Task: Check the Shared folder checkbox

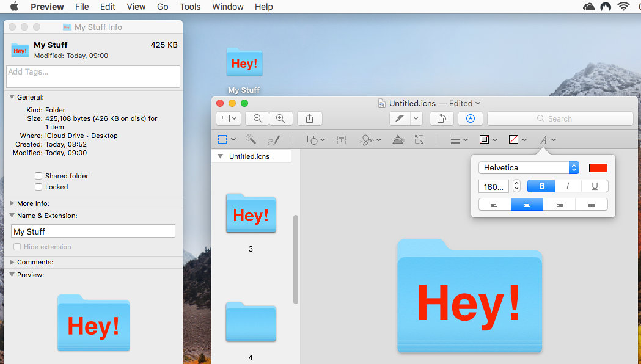Action: point(38,175)
